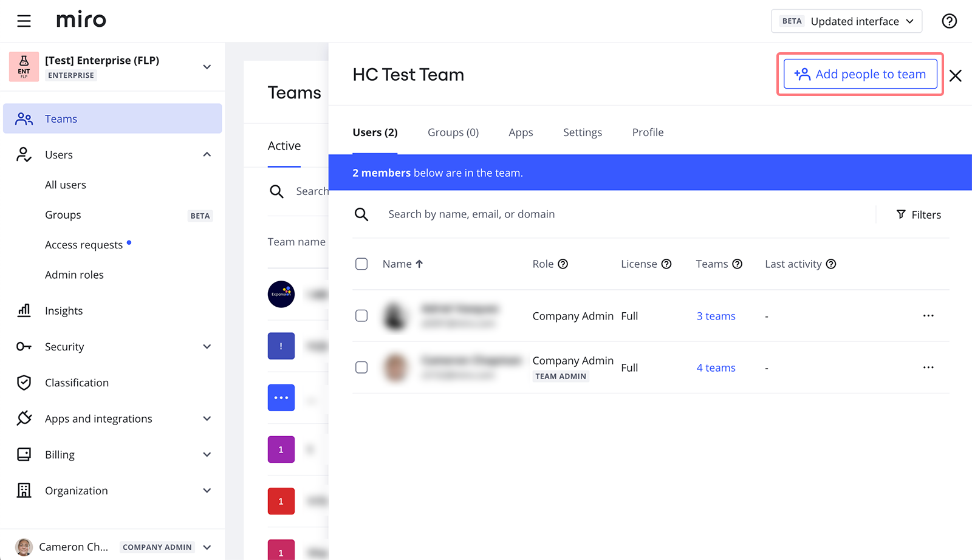The height and width of the screenshot is (560, 972).
Task: Click the Classification shield icon
Action: [x=24, y=383]
